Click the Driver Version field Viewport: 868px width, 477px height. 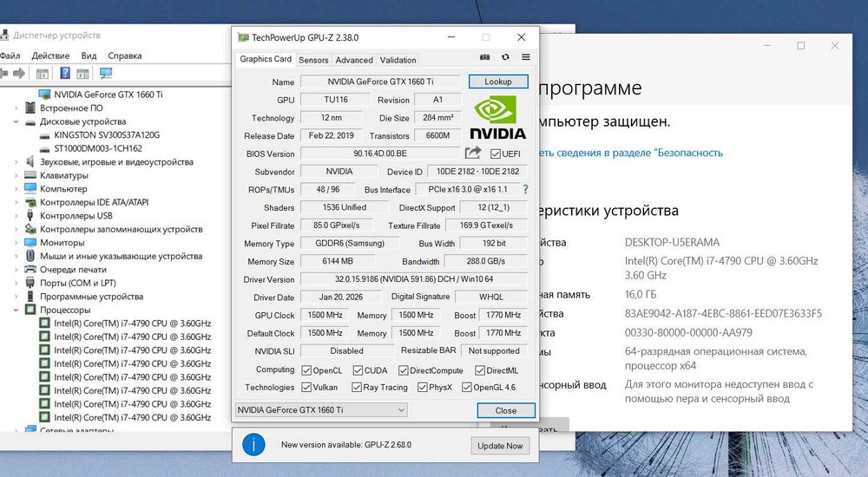414,279
